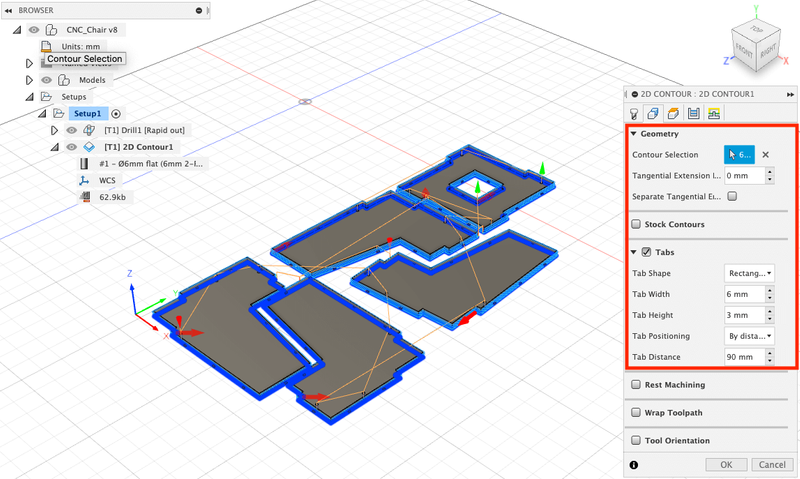Clear the contour selection with X icon
Viewport: 800px width, 479px height.
[x=766, y=155]
